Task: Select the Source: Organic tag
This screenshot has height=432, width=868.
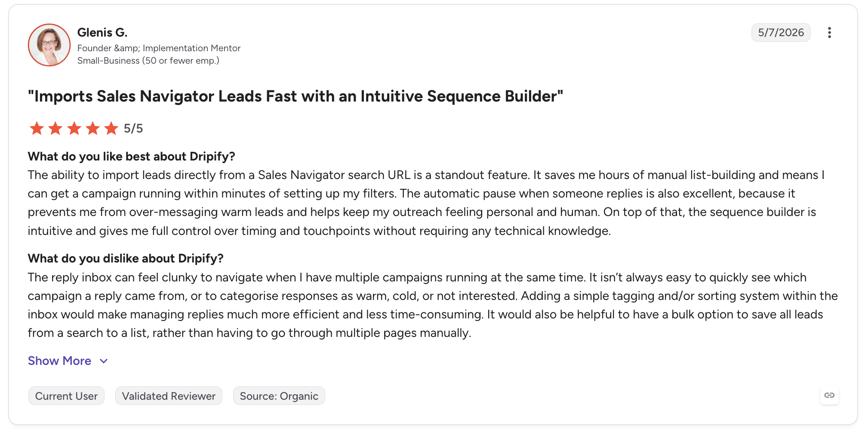Action: click(x=279, y=396)
